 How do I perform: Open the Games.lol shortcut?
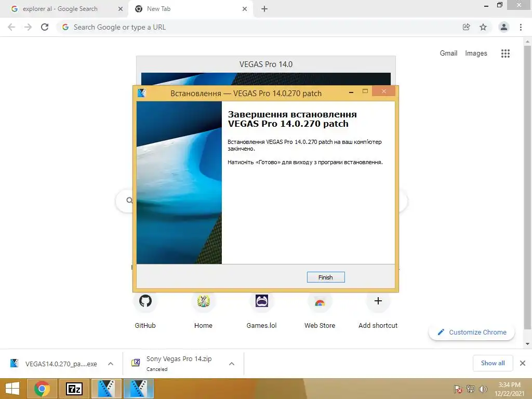pos(262,311)
